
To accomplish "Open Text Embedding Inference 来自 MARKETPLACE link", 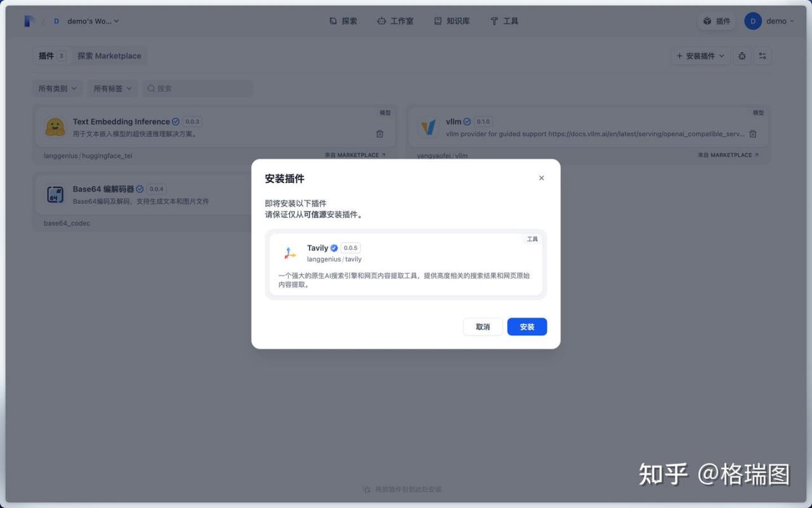I will pyautogui.click(x=355, y=155).
